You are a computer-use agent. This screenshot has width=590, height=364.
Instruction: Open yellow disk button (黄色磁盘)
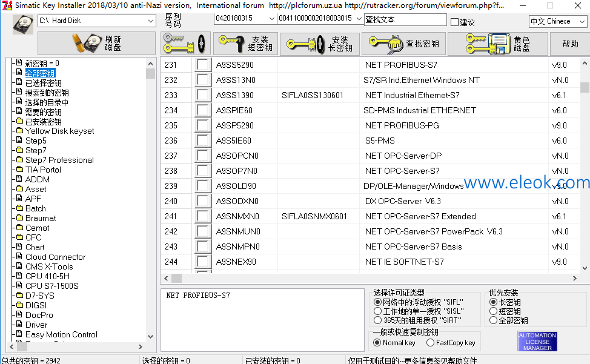(x=497, y=44)
